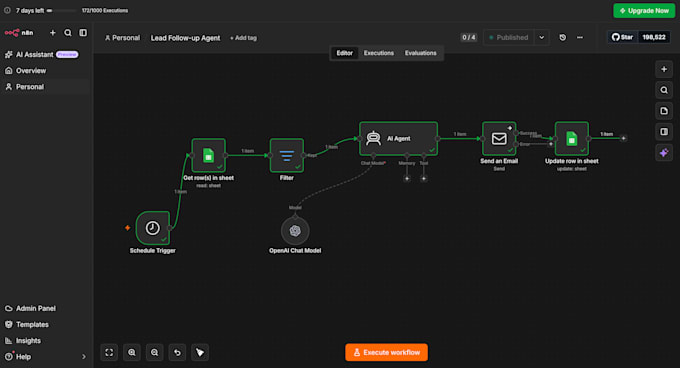Expand the Help menu chevron

coord(84,357)
